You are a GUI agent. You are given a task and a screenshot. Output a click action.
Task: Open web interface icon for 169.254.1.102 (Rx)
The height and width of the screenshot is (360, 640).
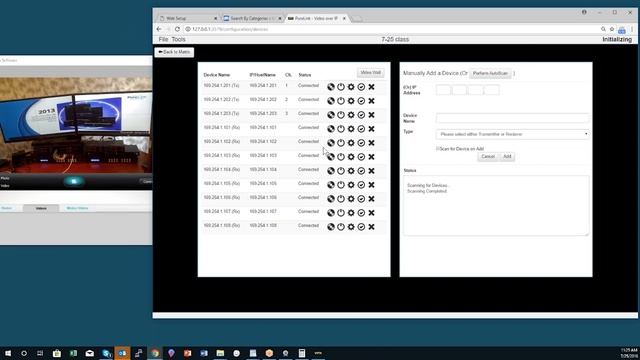[x=331, y=143]
